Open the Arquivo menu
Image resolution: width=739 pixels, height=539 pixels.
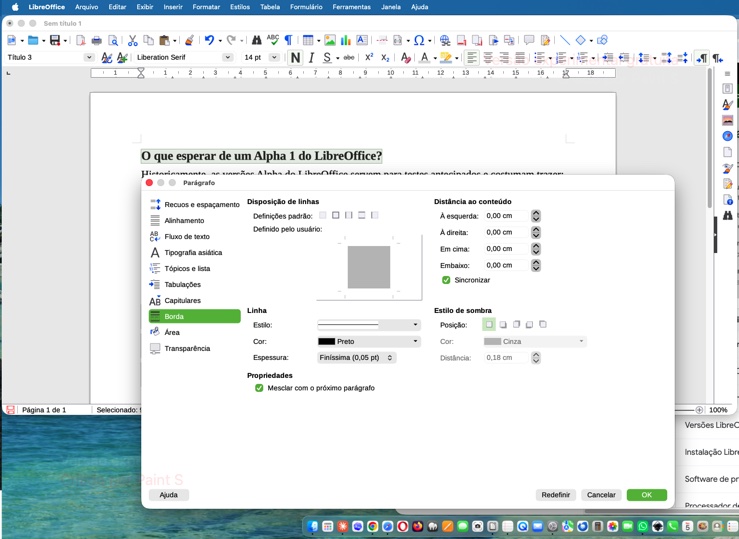click(x=87, y=7)
